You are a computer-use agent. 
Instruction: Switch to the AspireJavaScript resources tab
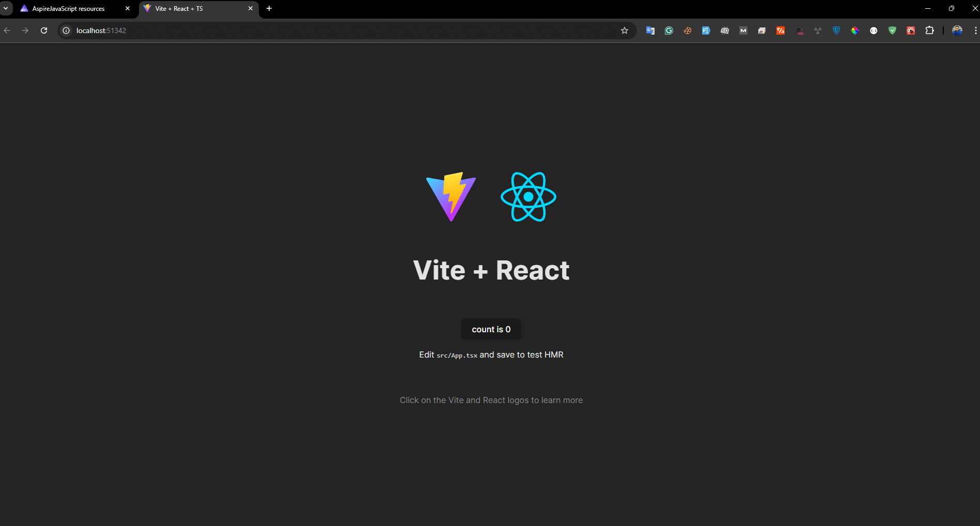pos(67,8)
